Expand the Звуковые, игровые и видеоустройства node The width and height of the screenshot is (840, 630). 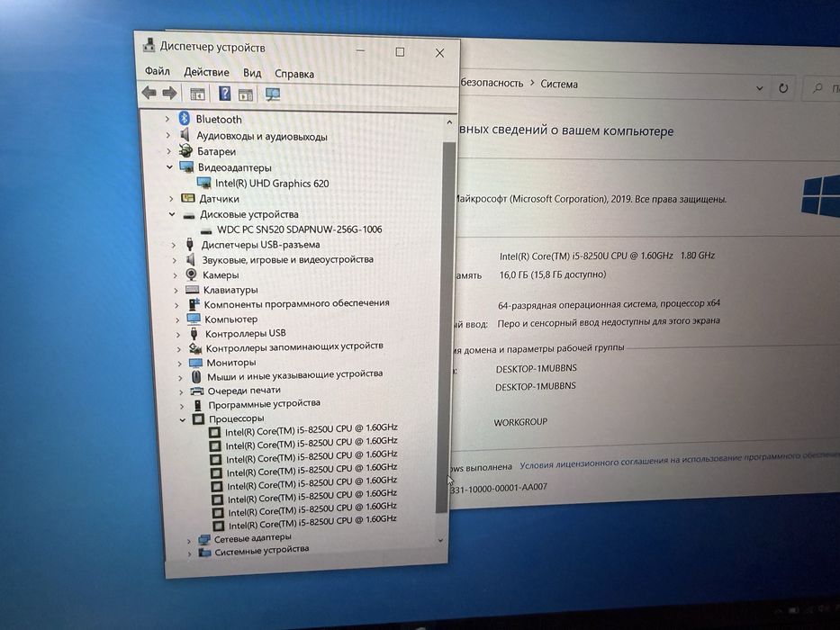click(x=174, y=260)
